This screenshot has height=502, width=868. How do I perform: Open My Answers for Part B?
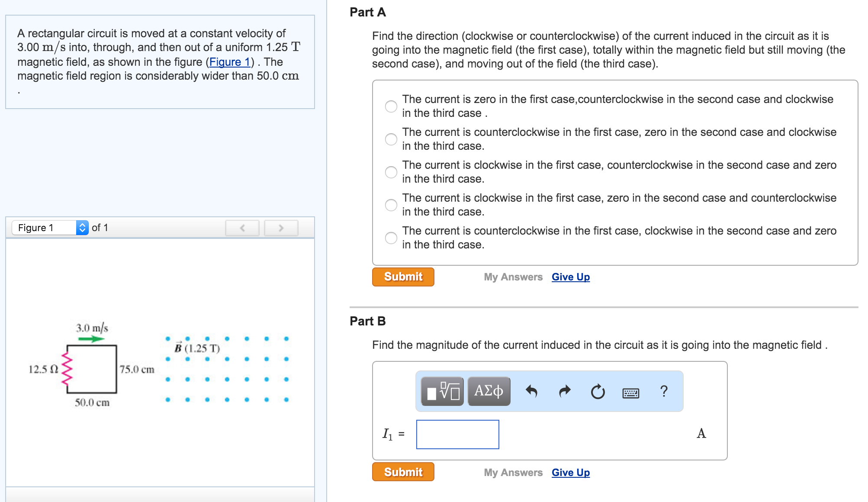point(513,473)
